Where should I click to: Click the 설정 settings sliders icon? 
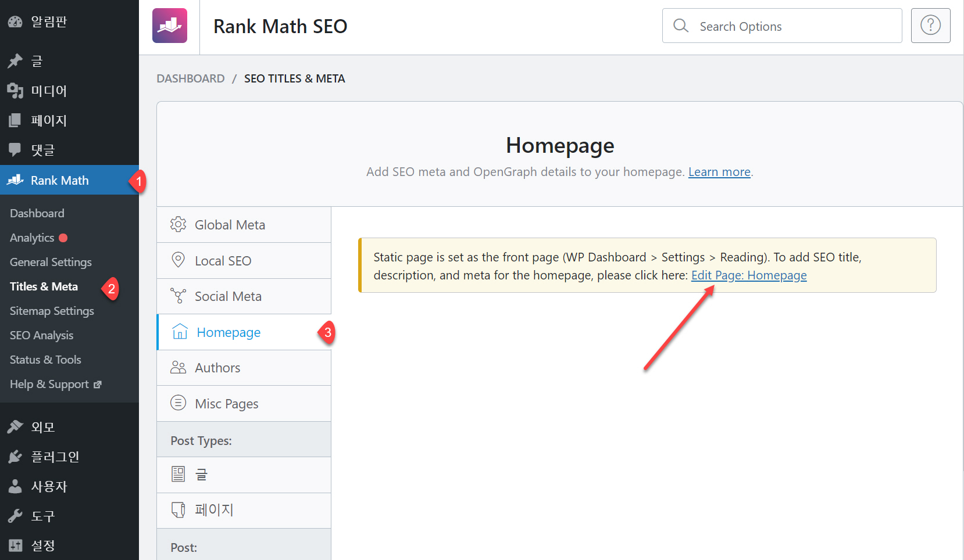(x=15, y=545)
